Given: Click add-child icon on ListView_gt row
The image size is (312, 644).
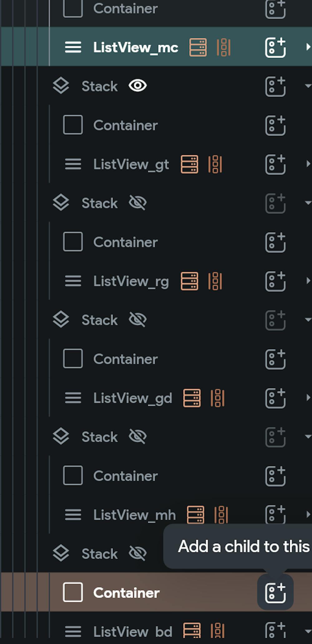Looking at the screenshot, I should 275,164.
